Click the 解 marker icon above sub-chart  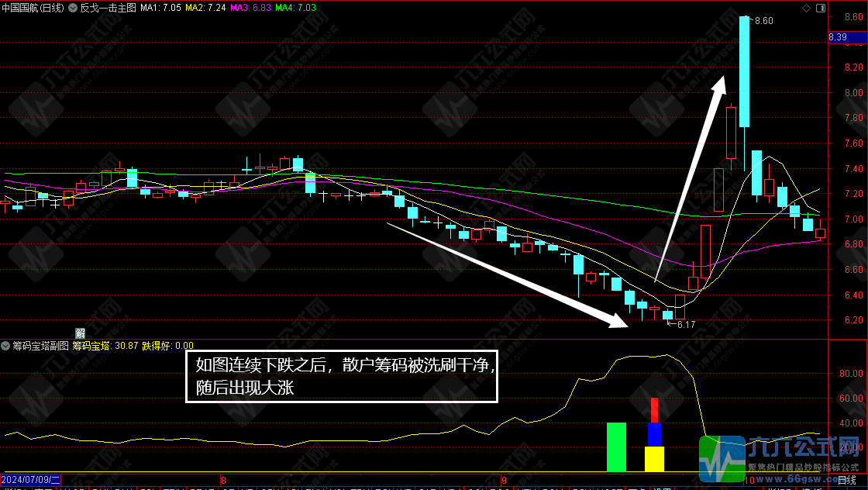[79, 332]
